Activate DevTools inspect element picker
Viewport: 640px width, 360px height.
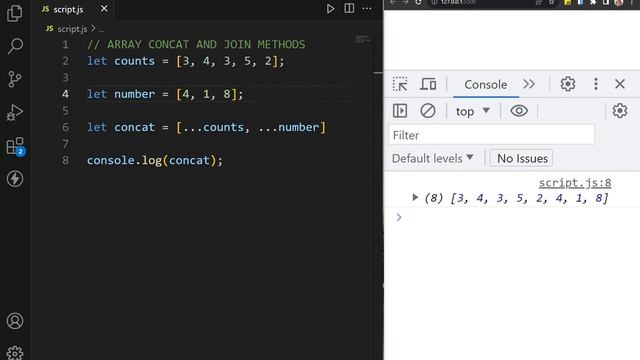(400, 84)
